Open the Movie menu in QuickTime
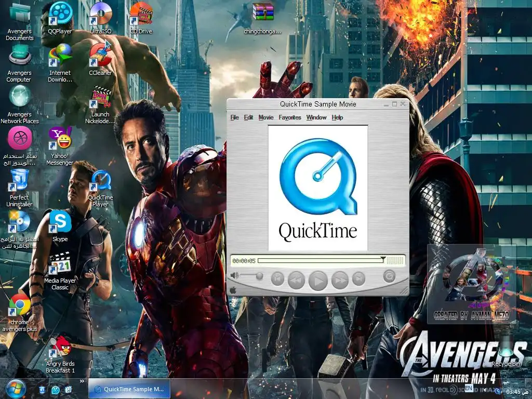 coord(265,117)
